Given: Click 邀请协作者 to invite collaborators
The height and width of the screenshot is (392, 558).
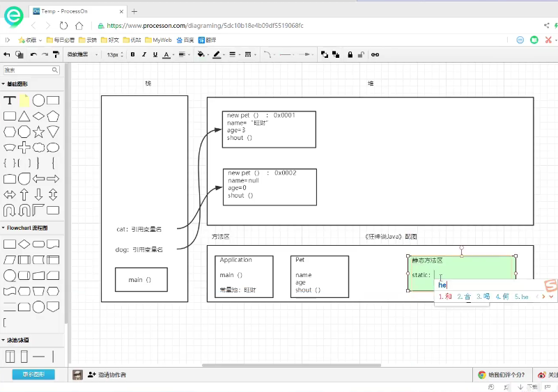Looking at the screenshot, I should 107,375.
